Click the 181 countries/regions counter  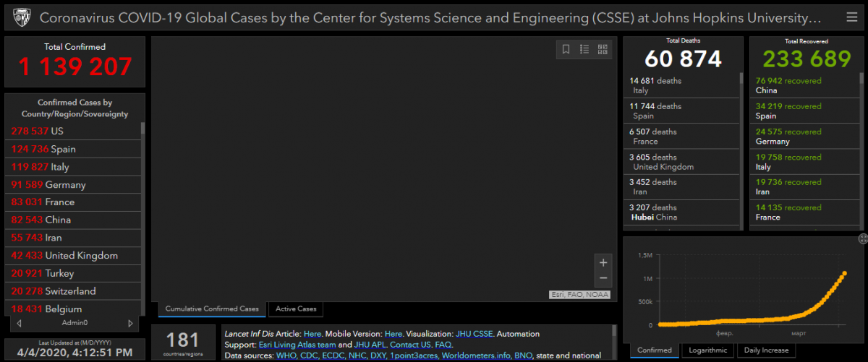[x=182, y=342]
